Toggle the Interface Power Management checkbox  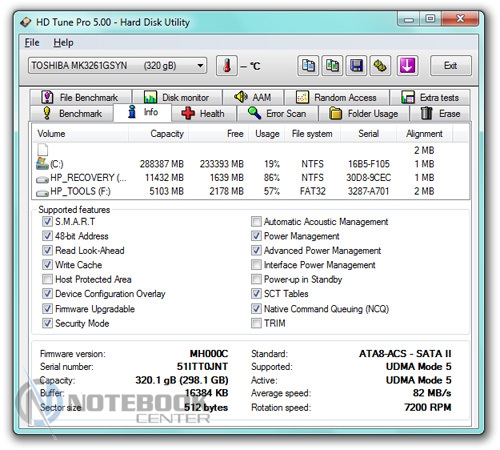[x=256, y=265]
